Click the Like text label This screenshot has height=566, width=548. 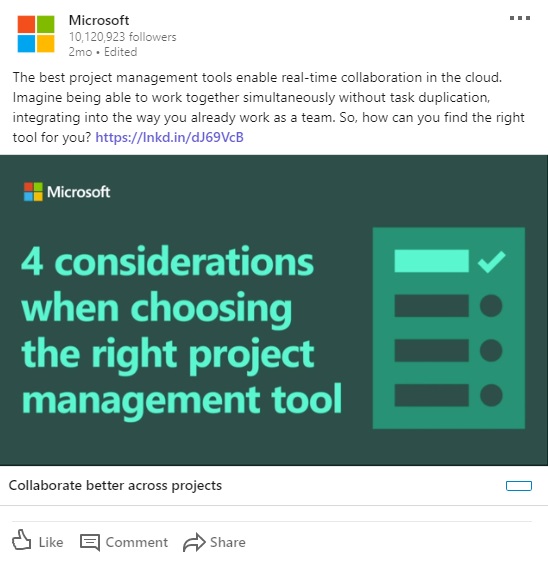51,543
